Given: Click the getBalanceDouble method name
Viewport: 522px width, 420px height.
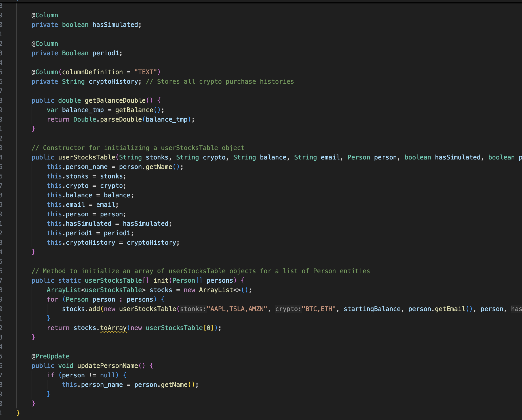Looking at the screenshot, I should [x=115, y=101].
